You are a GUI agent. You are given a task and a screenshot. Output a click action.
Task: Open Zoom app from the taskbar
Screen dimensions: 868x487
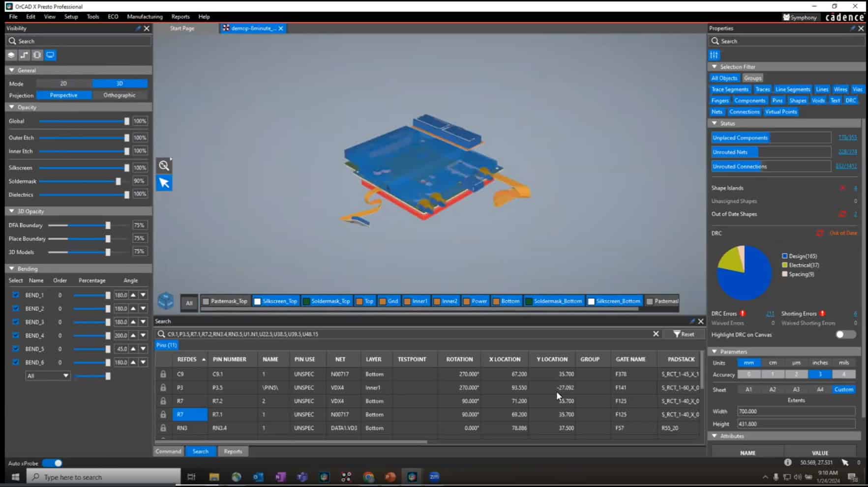[434, 477]
